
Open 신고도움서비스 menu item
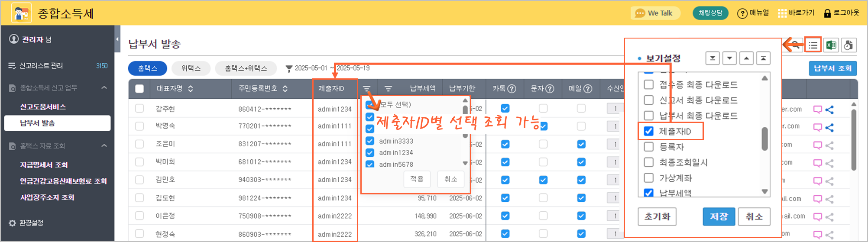tap(43, 106)
